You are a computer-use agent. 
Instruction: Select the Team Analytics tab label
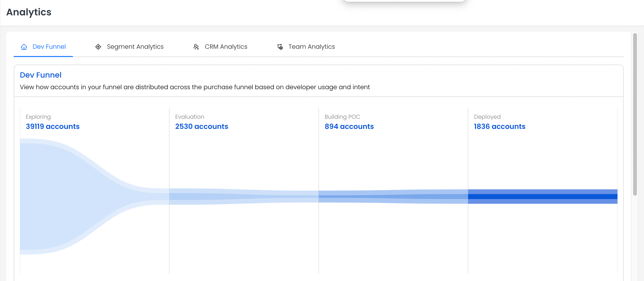(311, 47)
